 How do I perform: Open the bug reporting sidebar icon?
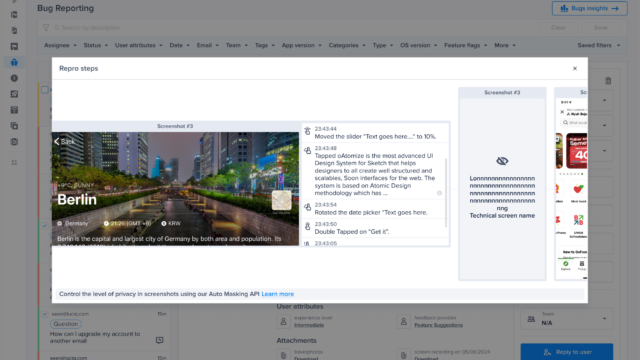pos(14,62)
